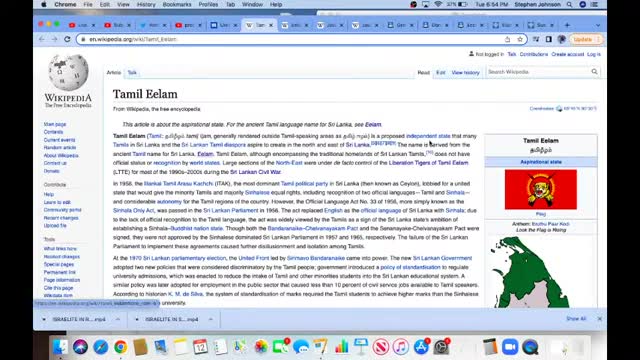The width and height of the screenshot is (640, 360).
Task: Select the Wikipedia Article tab
Action: click(114, 73)
